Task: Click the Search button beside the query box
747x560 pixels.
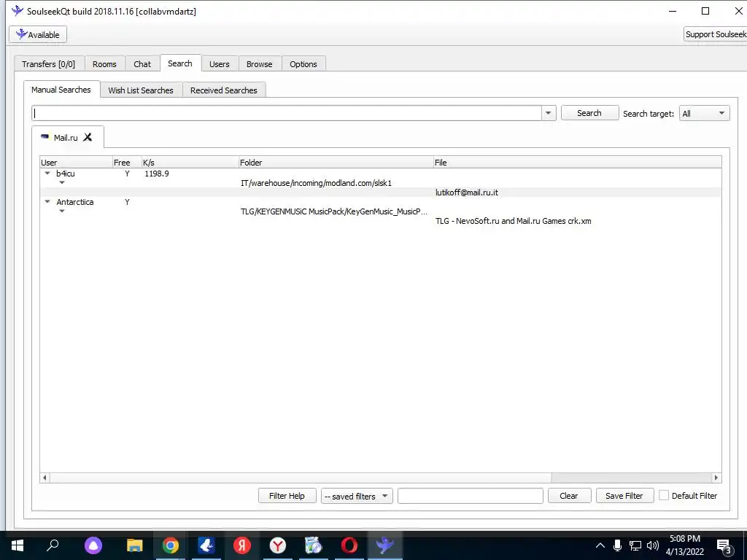Action: 589,113
